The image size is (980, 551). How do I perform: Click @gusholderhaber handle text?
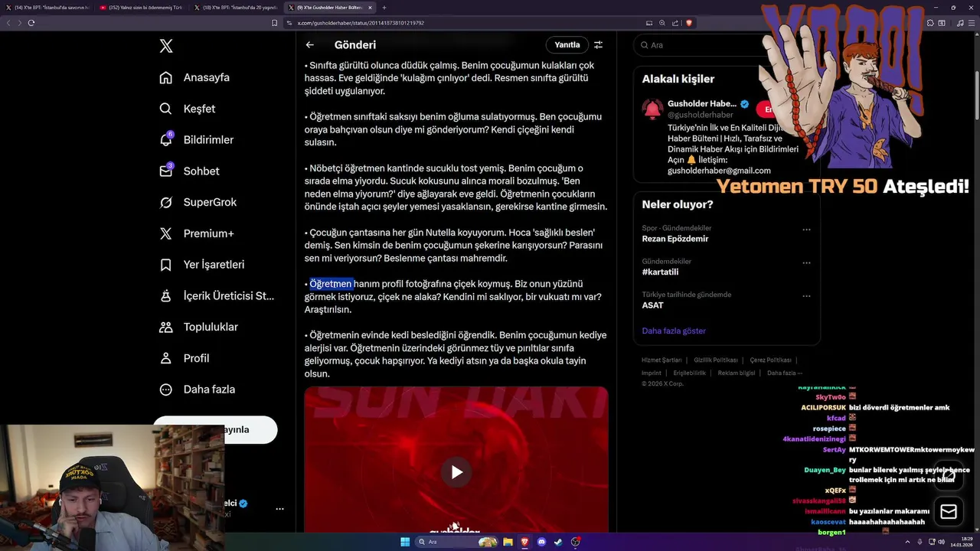tap(701, 115)
